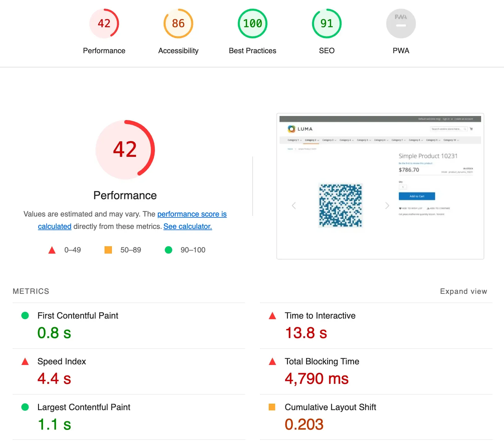Click the 13.8 s Time to Interactive value

(306, 333)
